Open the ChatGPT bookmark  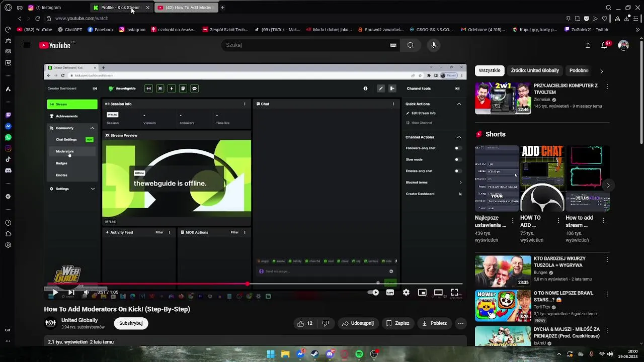[69, 30]
